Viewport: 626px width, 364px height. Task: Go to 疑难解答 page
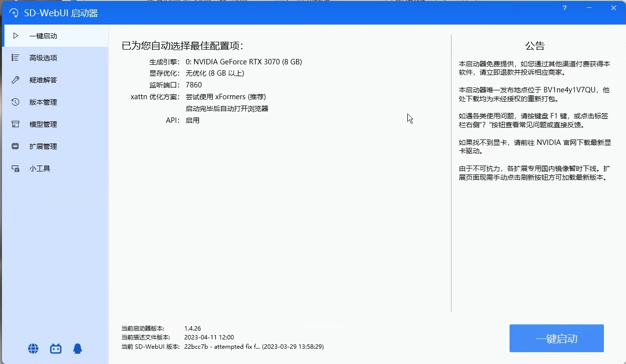[55, 80]
